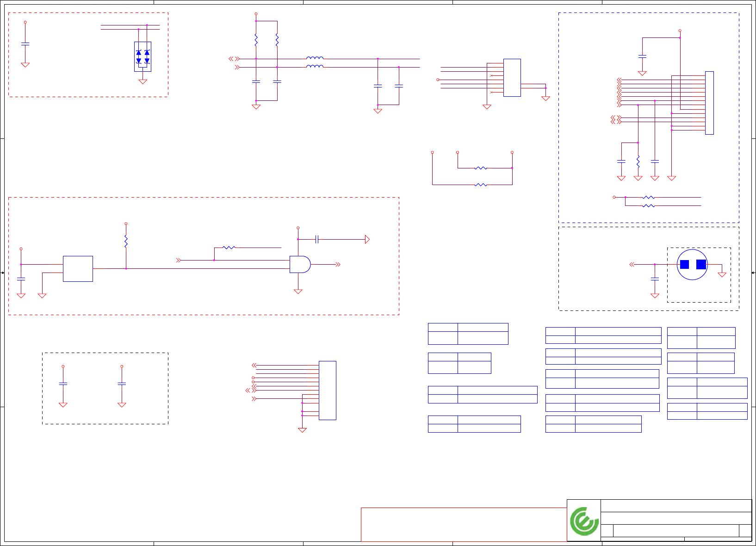Click the ground symbol beneath the AND gate
Viewport: 756px width, 546px height.
tap(298, 292)
